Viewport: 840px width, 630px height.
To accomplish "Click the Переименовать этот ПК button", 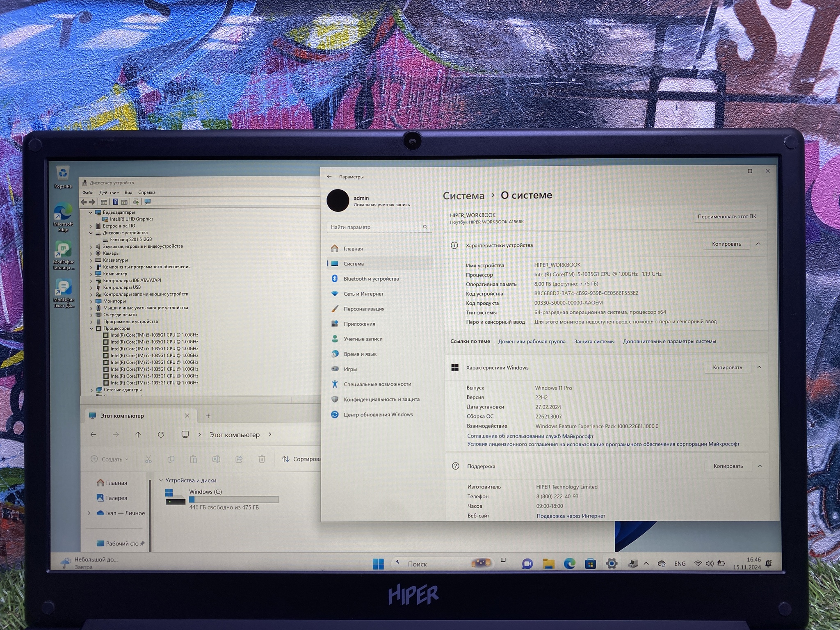I will [x=726, y=217].
